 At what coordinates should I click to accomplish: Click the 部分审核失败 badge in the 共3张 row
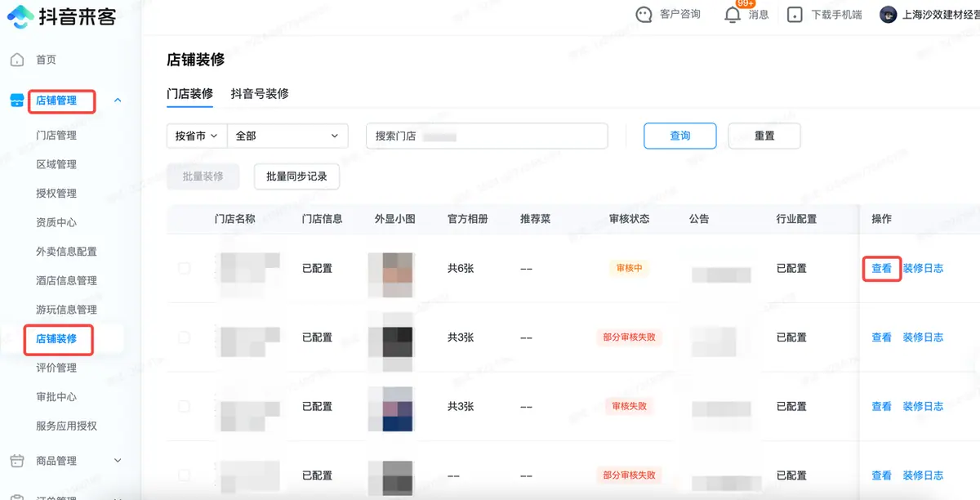[x=628, y=337]
